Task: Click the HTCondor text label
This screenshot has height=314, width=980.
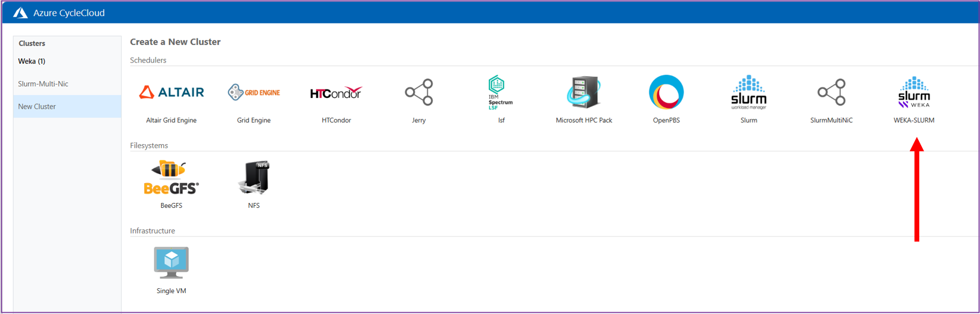Action: pyautogui.click(x=336, y=120)
